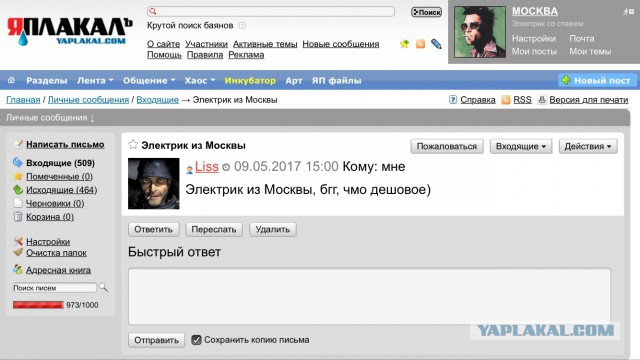This screenshot has width=640, height=360.
Task: Click the 'Пожаловаться' button
Action: [447, 146]
